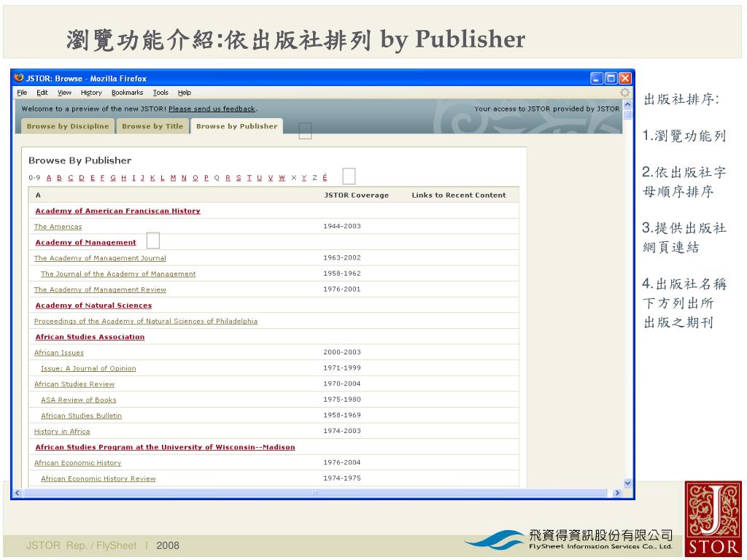Image resolution: width=747 pixels, height=560 pixels.
Task: Jump to publishers starting with H
Action: click(x=124, y=178)
